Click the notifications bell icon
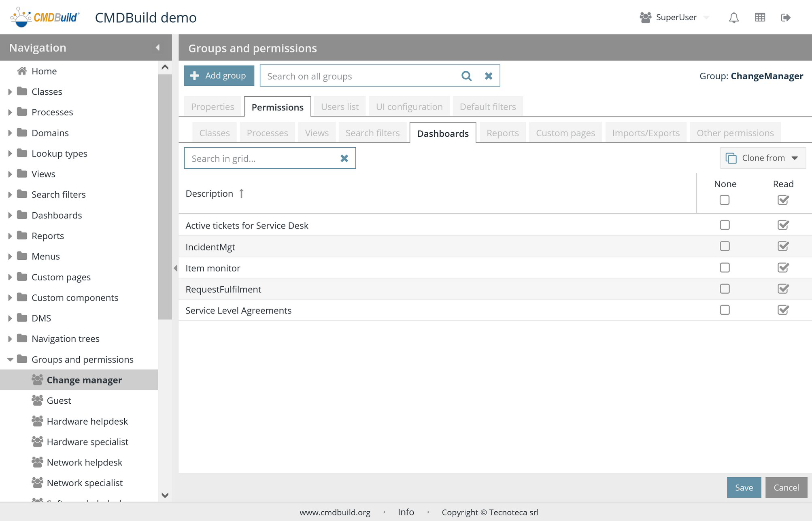 click(733, 17)
